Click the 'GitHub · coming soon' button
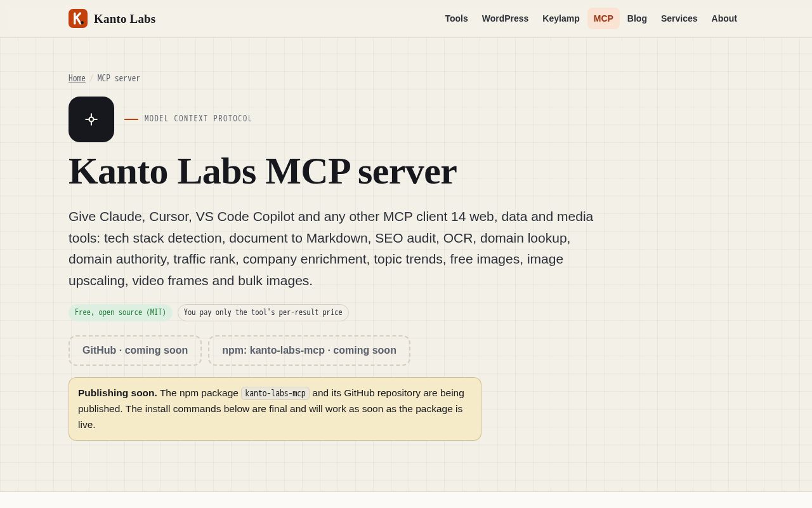Image resolution: width=812 pixels, height=508 pixels. pos(135,351)
